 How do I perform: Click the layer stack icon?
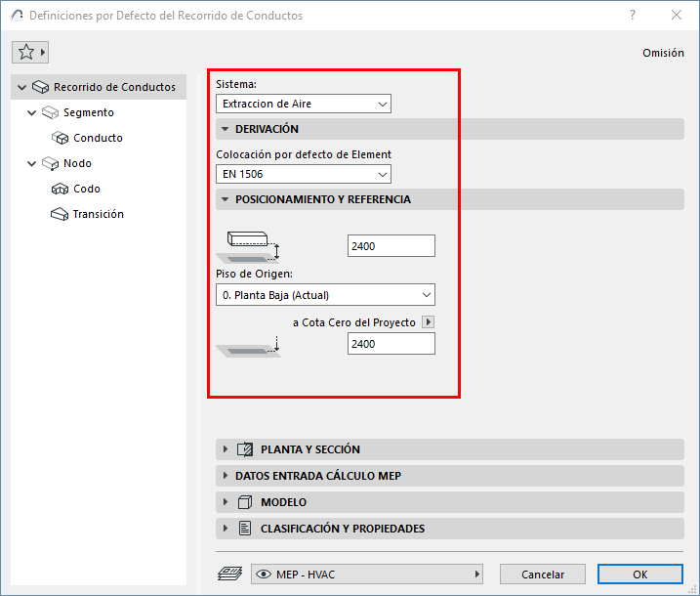coord(229,574)
